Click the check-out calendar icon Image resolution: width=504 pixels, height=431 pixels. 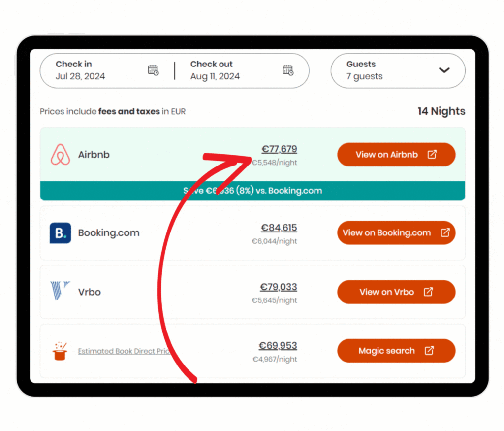(288, 70)
